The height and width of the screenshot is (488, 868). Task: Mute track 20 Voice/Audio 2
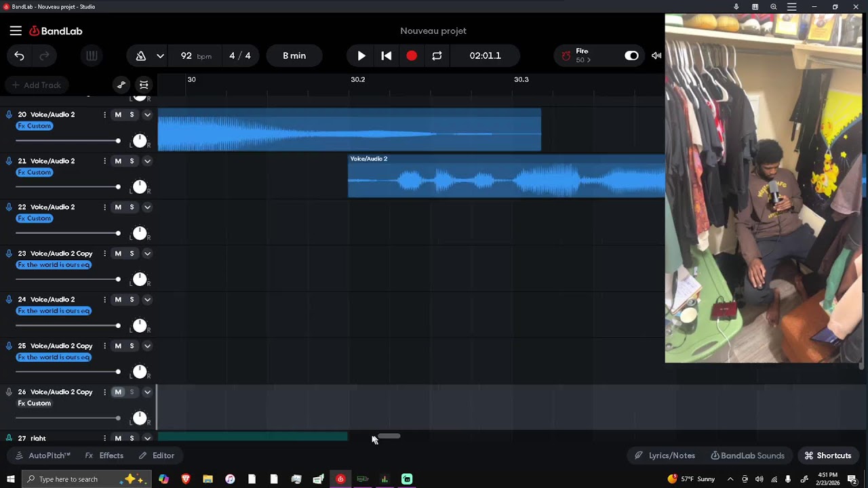click(118, 115)
